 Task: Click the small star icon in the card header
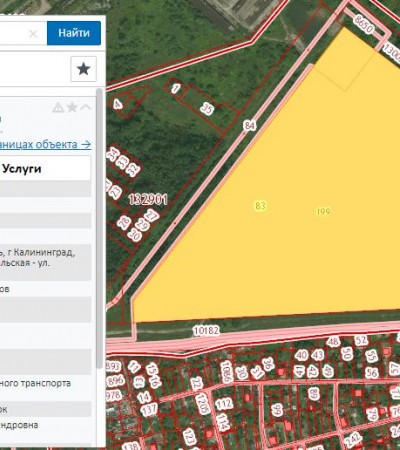(x=72, y=108)
